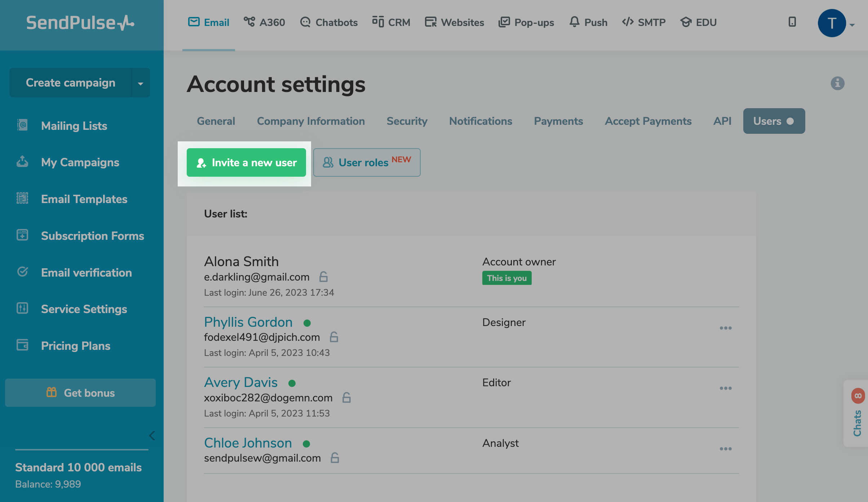This screenshot has width=868, height=502.
Task: Click the info icon beside Account settings
Action: 837,83
